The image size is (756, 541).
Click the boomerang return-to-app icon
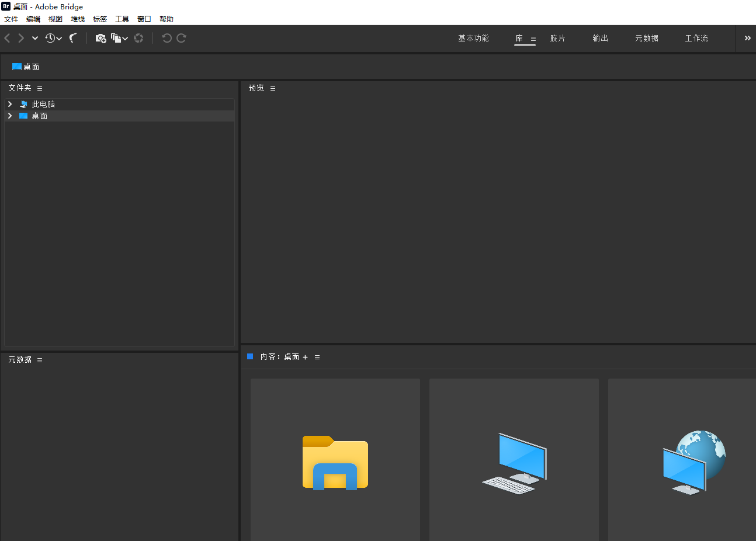coord(73,38)
